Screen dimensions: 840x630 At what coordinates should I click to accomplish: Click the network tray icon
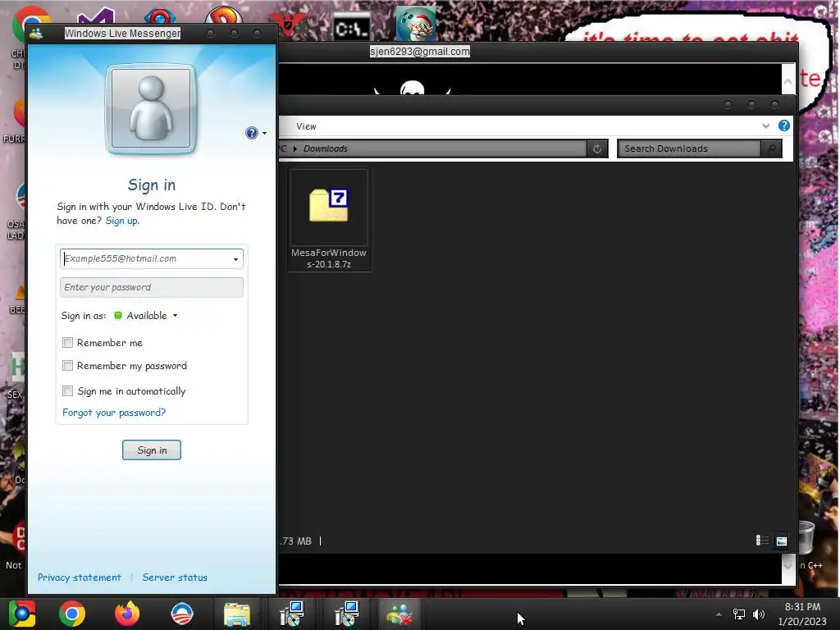739,614
